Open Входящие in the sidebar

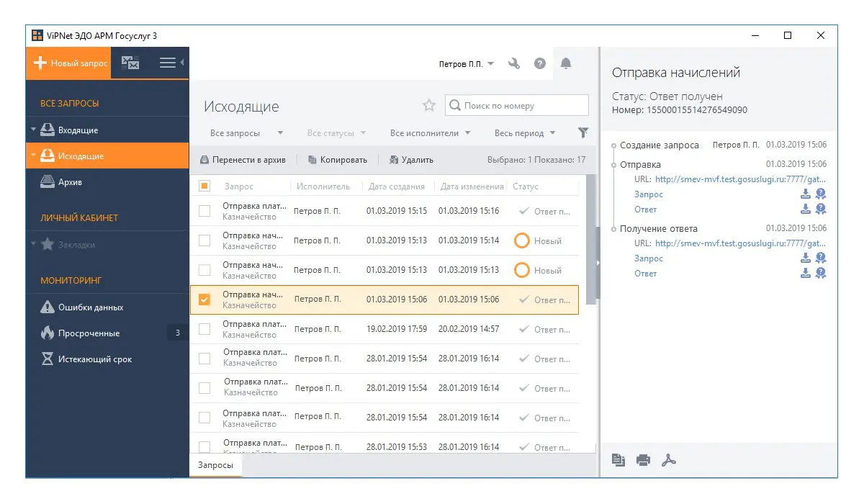pos(107,130)
